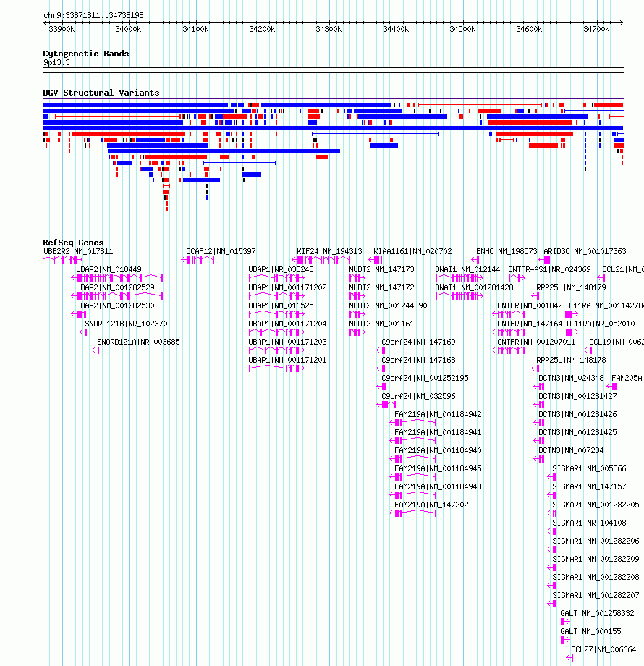Select the NUDT2|NM_001161 transcript label
Screen dimensions: 644x666
click(x=381, y=324)
